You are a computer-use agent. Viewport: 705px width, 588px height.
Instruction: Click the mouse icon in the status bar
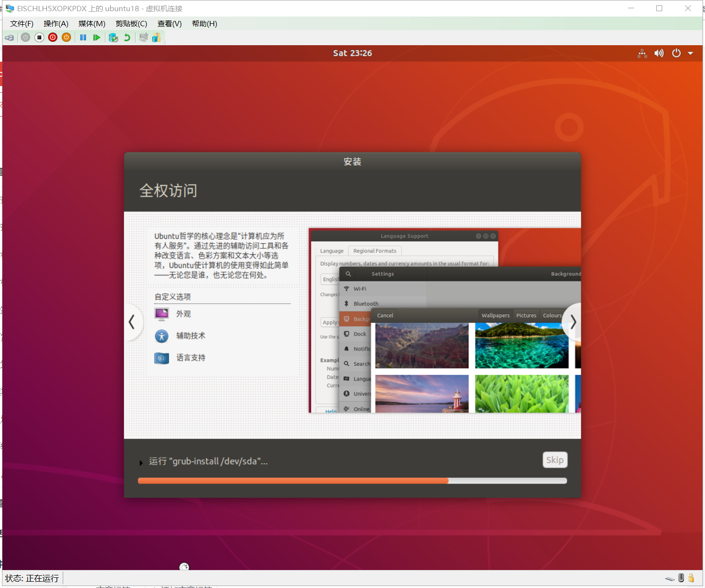point(681,578)
